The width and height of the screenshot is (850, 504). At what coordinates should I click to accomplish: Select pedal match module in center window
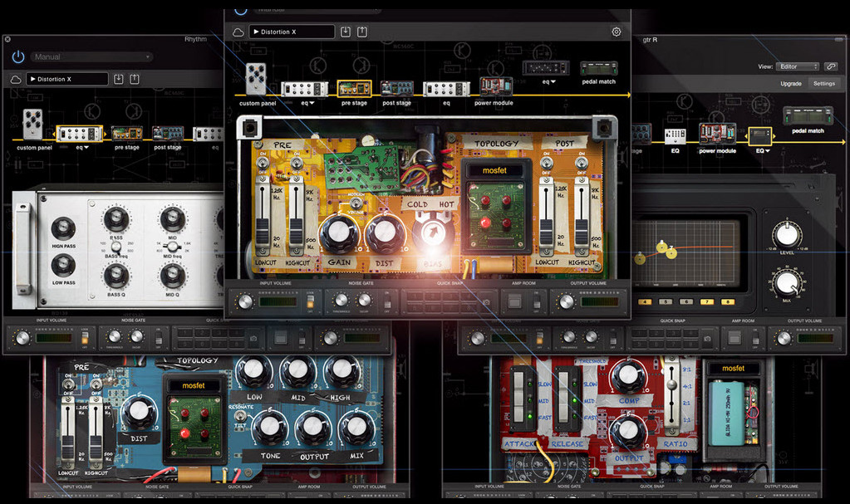pyautogui.click(x=598, y=69)
